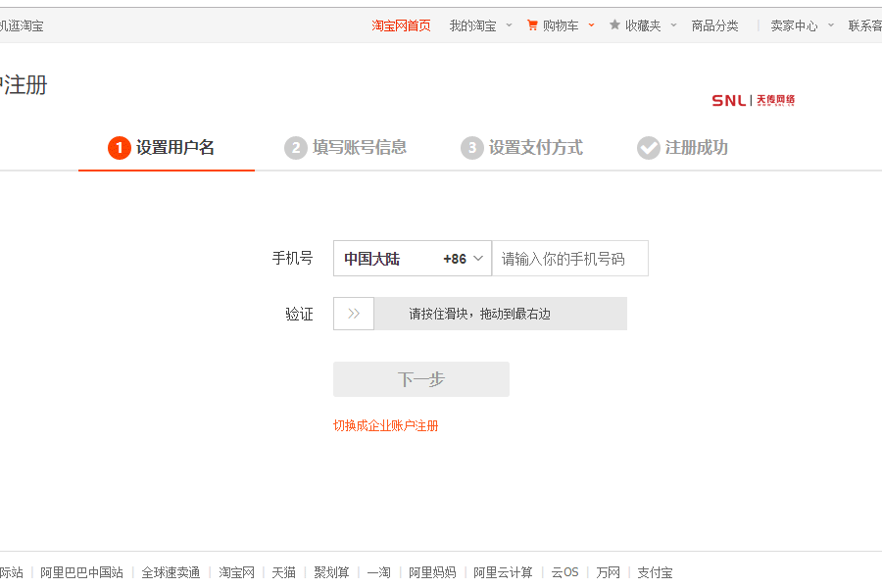Expand the 收藏夹 dropdown arrow
This screenshot has width=882, height=588.
(673, 25)
